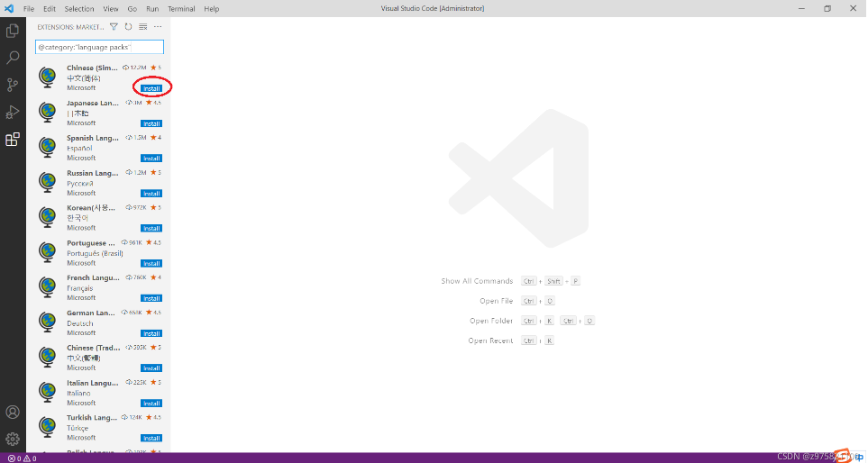Click the Turkish language pack globe icon
This screenshot has width=868, height=463.
48,427
